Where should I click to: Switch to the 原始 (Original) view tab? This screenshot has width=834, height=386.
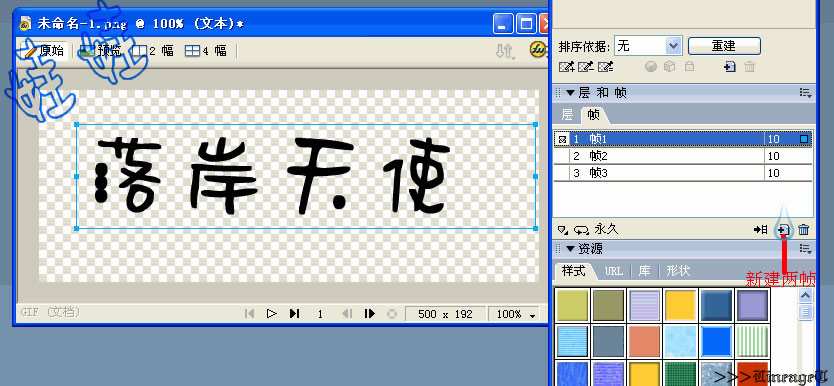pyautogui.click(x=45, y=51)
